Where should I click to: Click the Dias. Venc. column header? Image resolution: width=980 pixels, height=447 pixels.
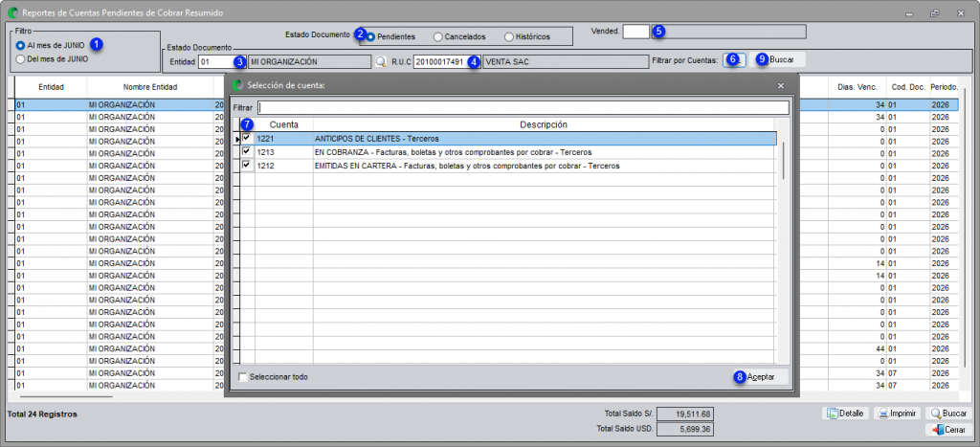click(x=857, y=87)
